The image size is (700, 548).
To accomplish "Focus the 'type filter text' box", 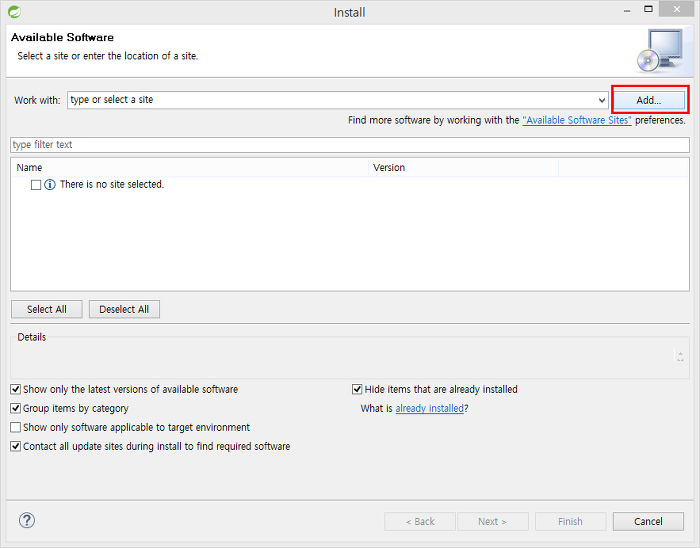I will pos(350,145).
